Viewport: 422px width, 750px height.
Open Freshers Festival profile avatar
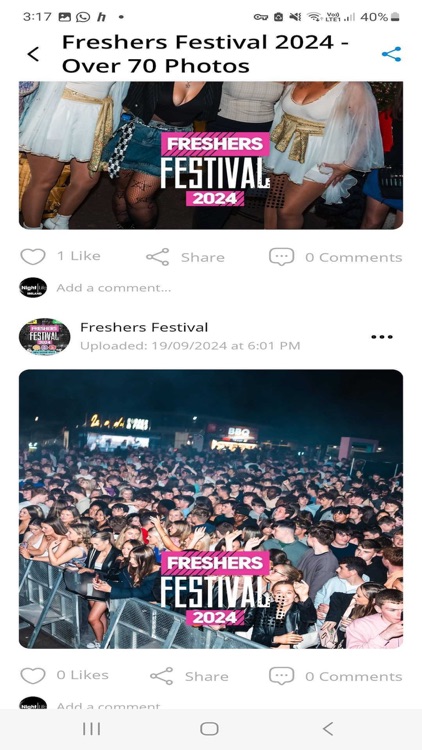pyautogui.click(x=44, y=336)
